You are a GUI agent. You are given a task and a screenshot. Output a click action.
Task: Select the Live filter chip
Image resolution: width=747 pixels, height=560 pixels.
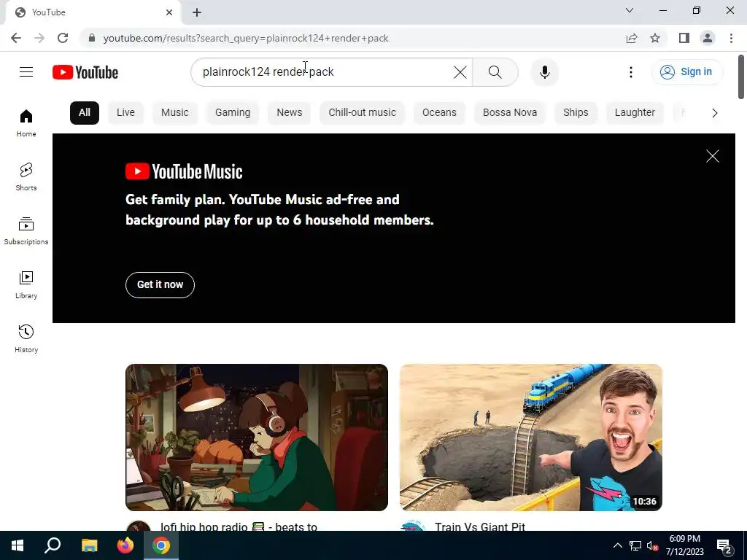pyautogui.click(x=125, y=113)
